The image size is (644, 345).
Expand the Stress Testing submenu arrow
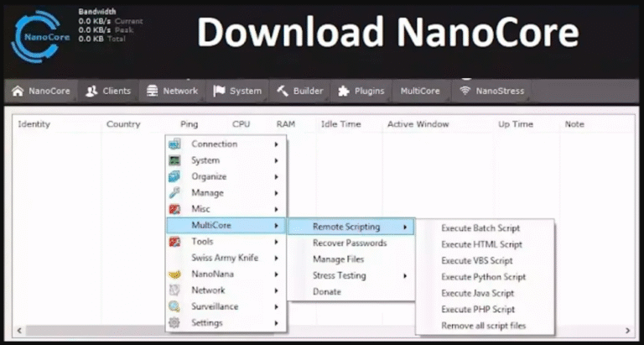405,276
